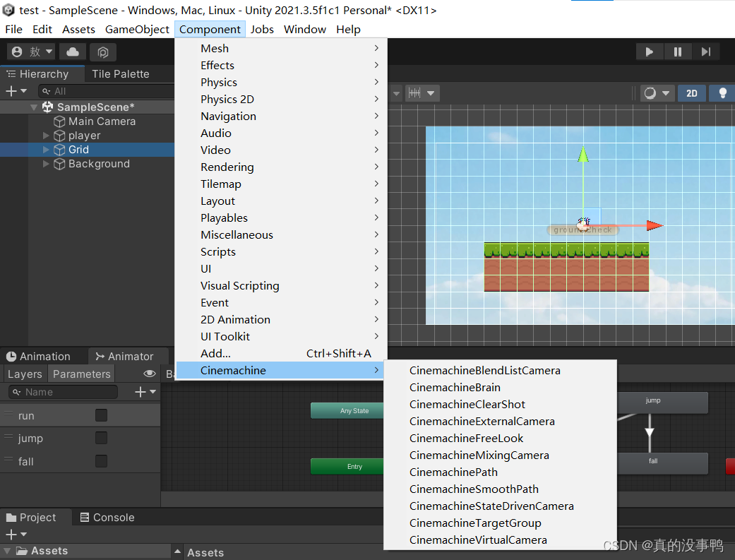Image resolution: width=735 pixels, height=560 pixels.
Task: Click the Unity logo in title bar
Action: pyautogui.click(x=8, y=10)
